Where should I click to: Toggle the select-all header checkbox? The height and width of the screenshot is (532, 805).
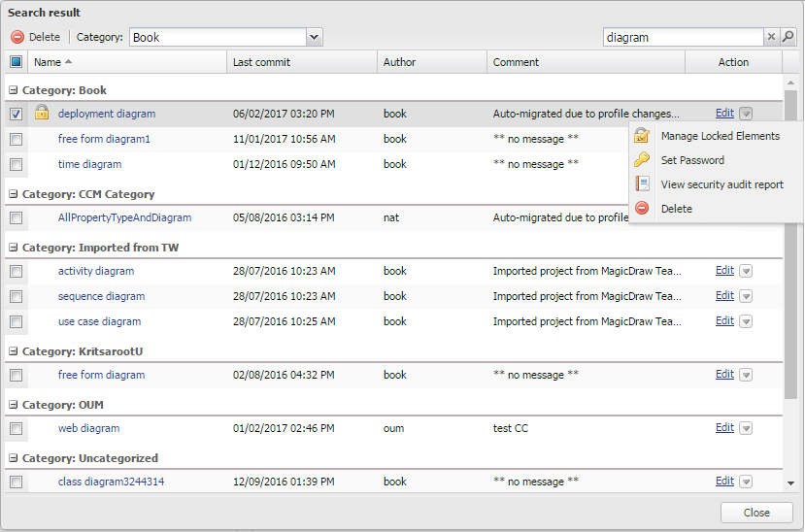pyautogui.click(x=16, y=62)
